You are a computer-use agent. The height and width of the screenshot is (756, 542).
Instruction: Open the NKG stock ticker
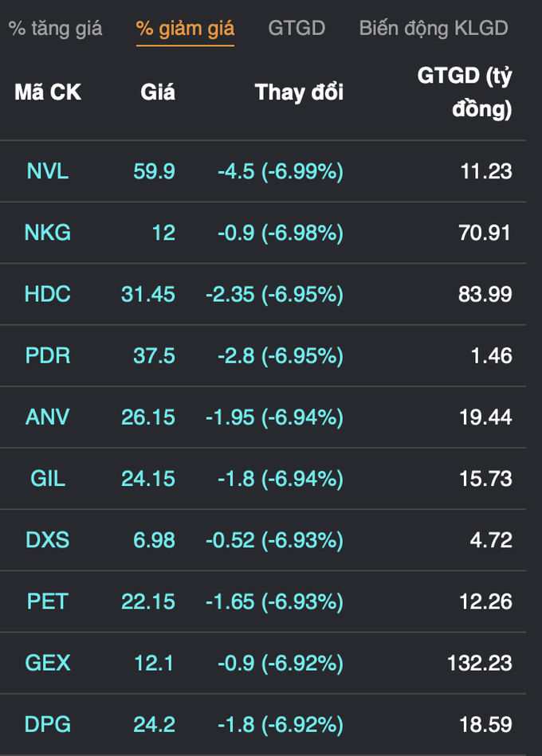click(48, 233)
